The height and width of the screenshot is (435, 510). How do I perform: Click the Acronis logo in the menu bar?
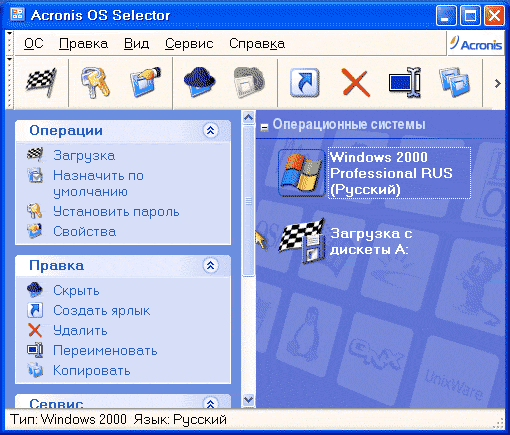coord(476,44)
